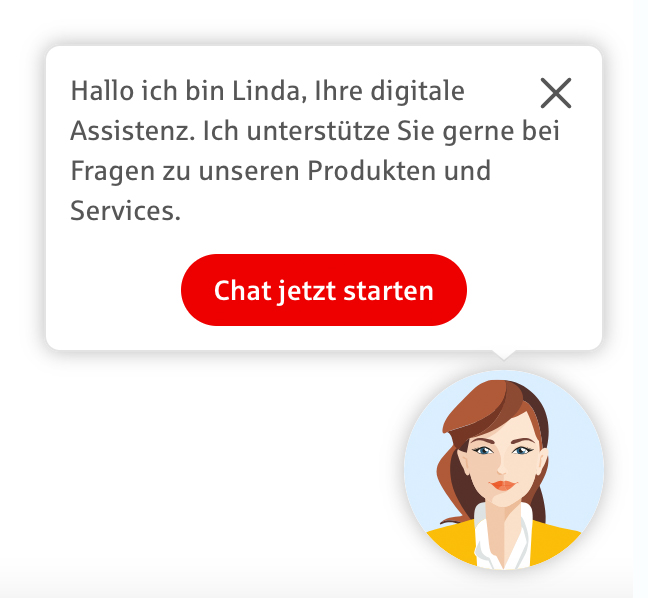Click the 'Hallo ich bin Linda' greeting line

(x=267, y=91)
